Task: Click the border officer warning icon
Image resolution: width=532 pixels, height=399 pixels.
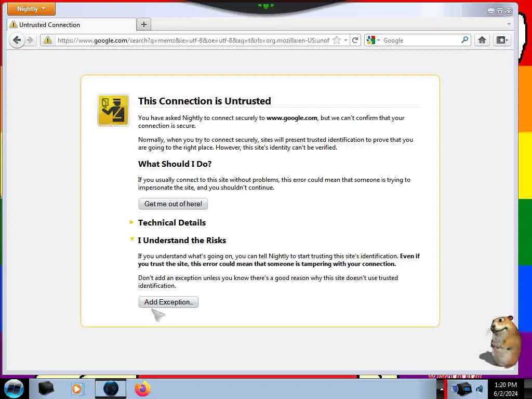Action: 113,110
